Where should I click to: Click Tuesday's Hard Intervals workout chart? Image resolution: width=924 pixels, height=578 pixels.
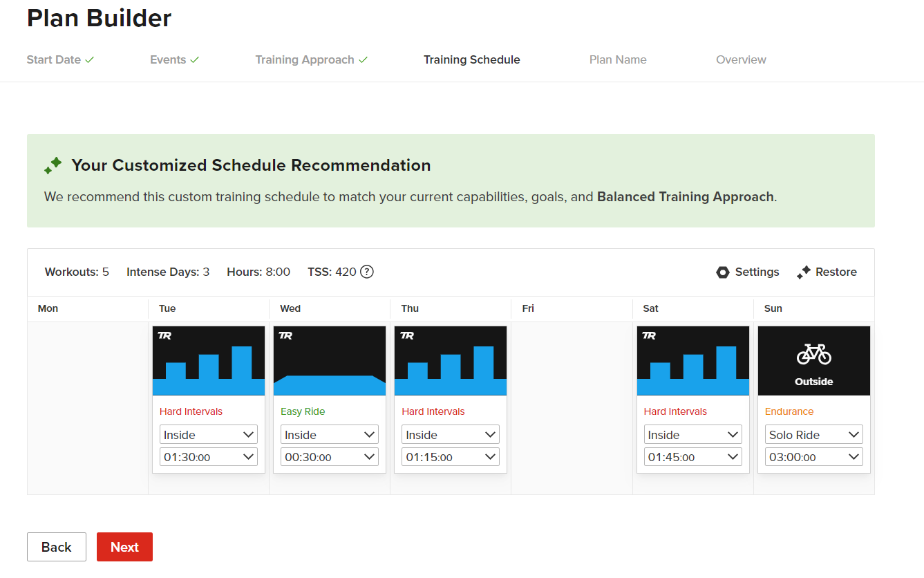pos(208,360)
